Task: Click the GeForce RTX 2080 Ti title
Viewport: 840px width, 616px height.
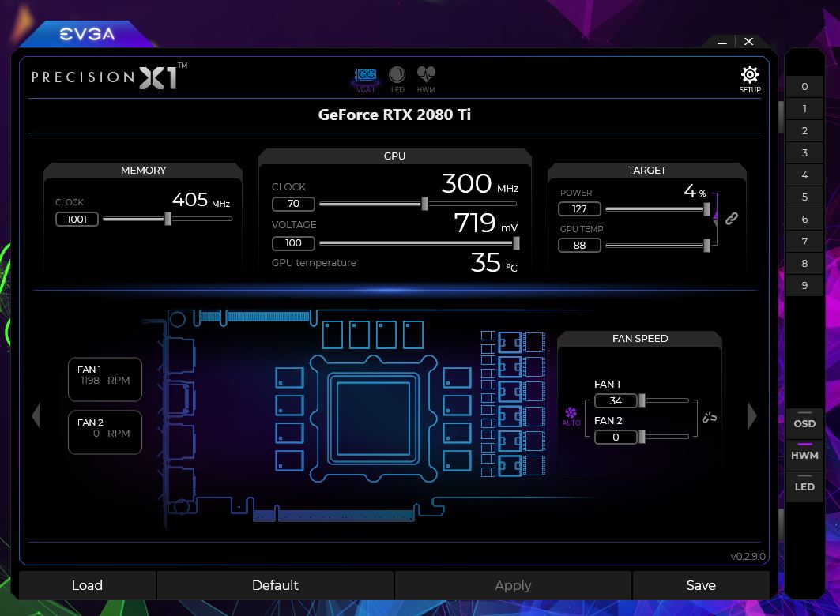Action: (394, 115)
